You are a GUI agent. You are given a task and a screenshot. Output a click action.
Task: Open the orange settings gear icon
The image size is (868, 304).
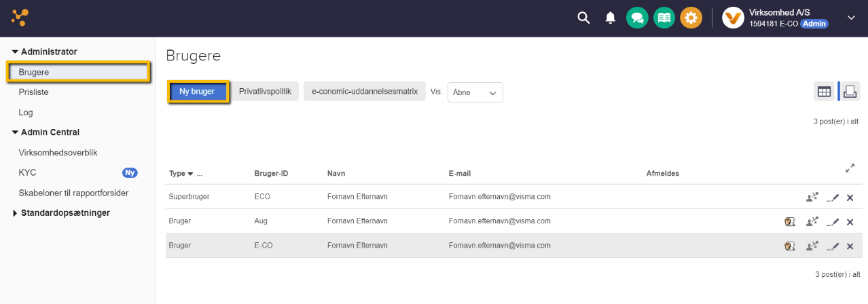(x=691, y=18)
